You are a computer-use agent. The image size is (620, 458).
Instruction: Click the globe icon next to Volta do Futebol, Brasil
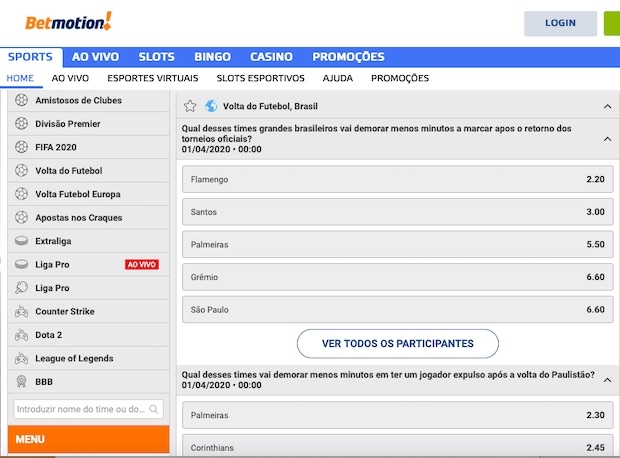tap(211, 106)
